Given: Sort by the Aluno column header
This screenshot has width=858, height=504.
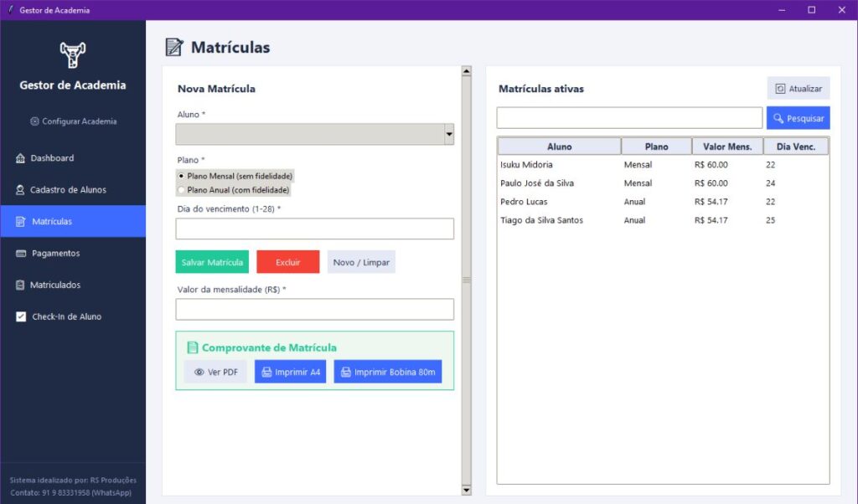Looking at the screenshot, I should tap(559, 147).
